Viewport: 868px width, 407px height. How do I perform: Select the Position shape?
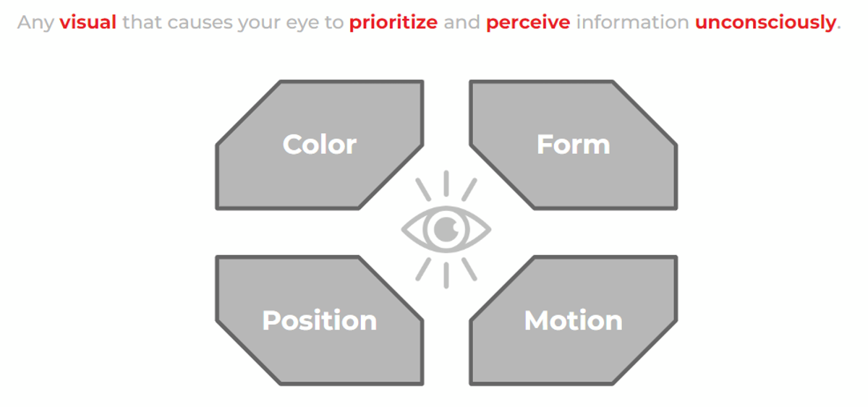click(x=320, y=320)
